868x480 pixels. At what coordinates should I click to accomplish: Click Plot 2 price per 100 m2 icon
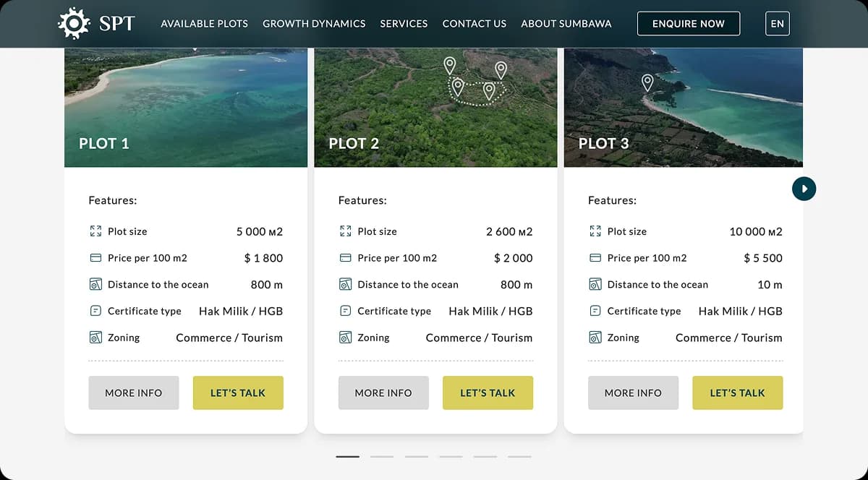(345, 258)
